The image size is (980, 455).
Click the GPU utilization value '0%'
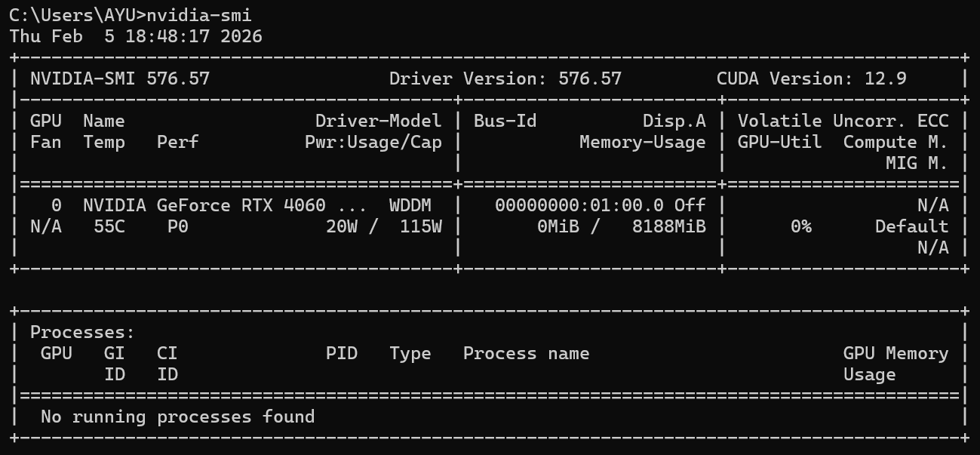tap(800, 226)
